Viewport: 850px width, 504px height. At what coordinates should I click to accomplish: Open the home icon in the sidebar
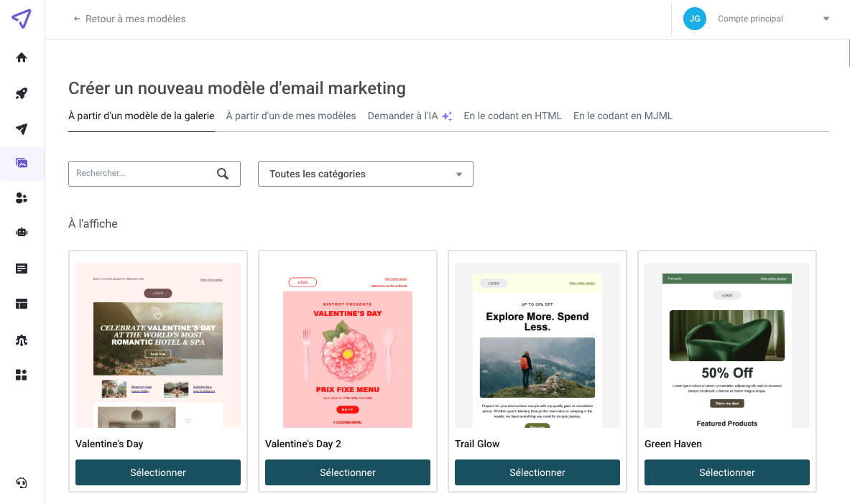pos(22,57)
